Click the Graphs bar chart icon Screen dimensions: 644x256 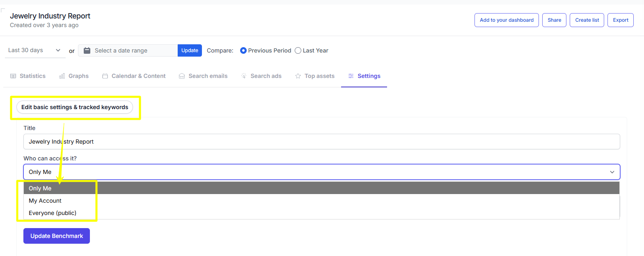tap(62, 76)
